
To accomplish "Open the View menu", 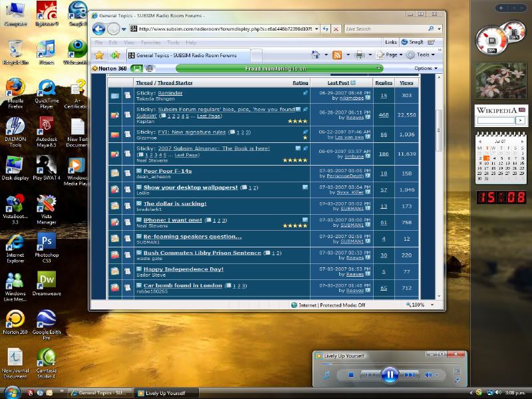I will click(x=128, y=43).
